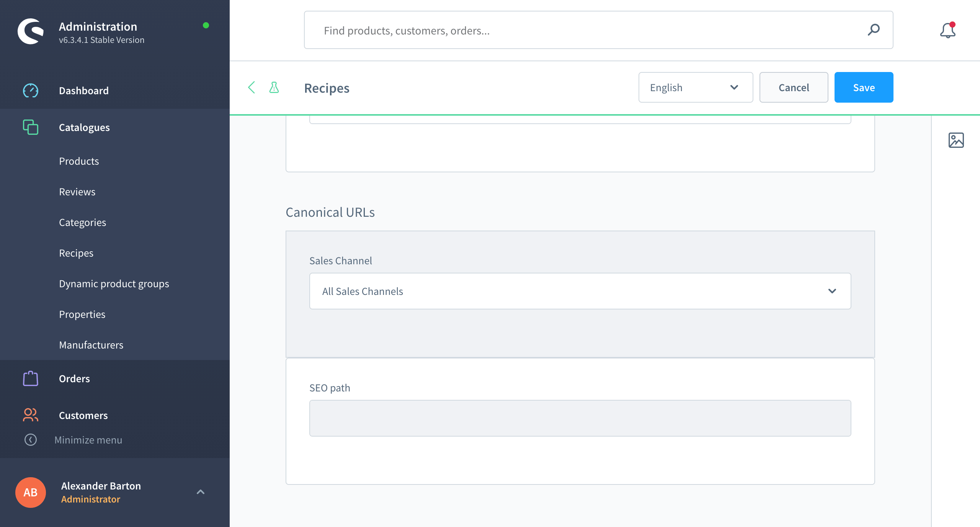Open the media image sidebar icon

point(956,140)
